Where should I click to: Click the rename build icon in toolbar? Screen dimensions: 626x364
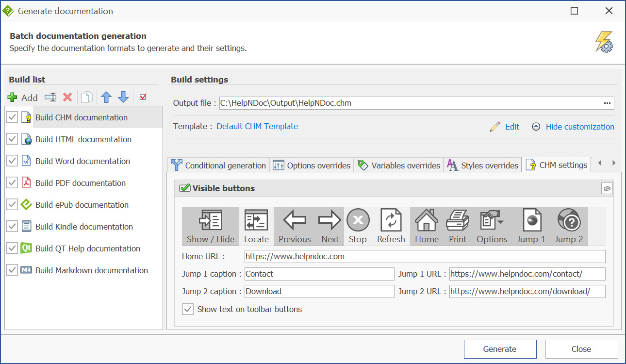50,98
